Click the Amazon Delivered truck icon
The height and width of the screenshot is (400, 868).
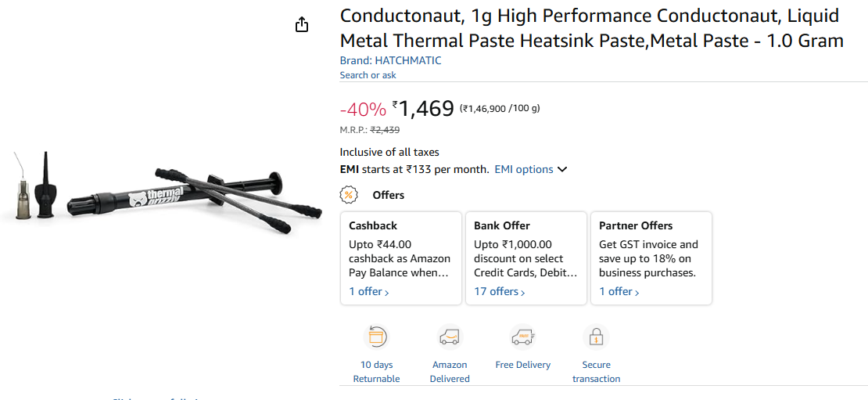click(x=450, y=337)
